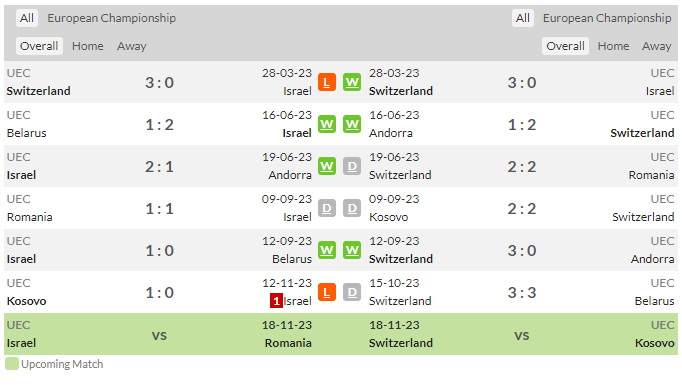Click the orange L badge for Switzerland vs Israel

coord(327,82)
